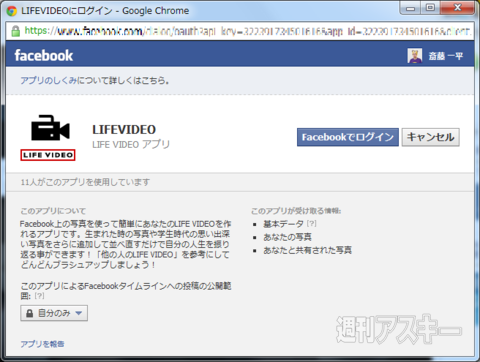Image resolution: width=480 pixels, height=362 pixels.
Task: Click the あなたと共有された写真 permission item
Action: (x=307, y=250)
